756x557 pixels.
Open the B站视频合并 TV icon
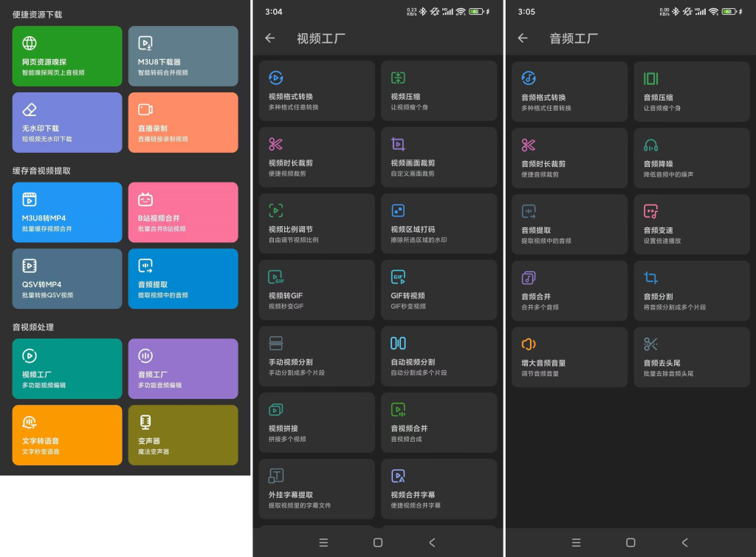coord(145,199)
